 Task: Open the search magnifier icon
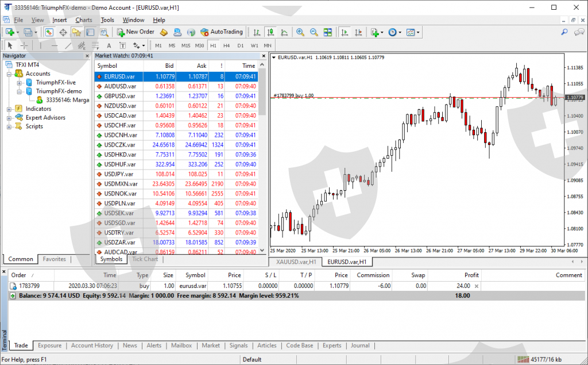pos(564,32)
